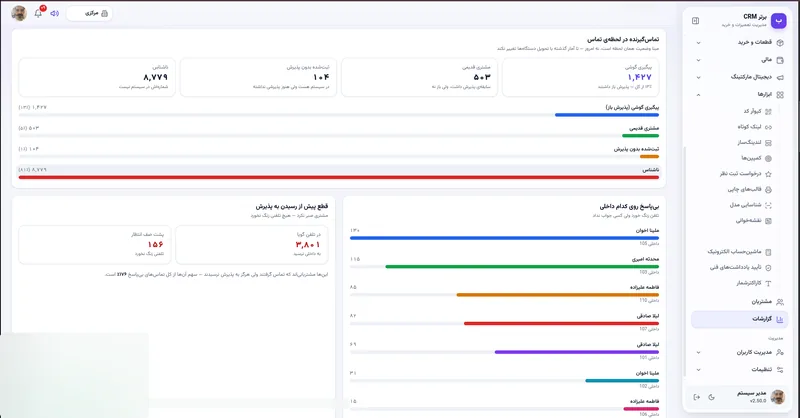Screen dimensions: 800x418
Task: Open کمپین‌ها campaigns item
Action: tap(756, 158)
